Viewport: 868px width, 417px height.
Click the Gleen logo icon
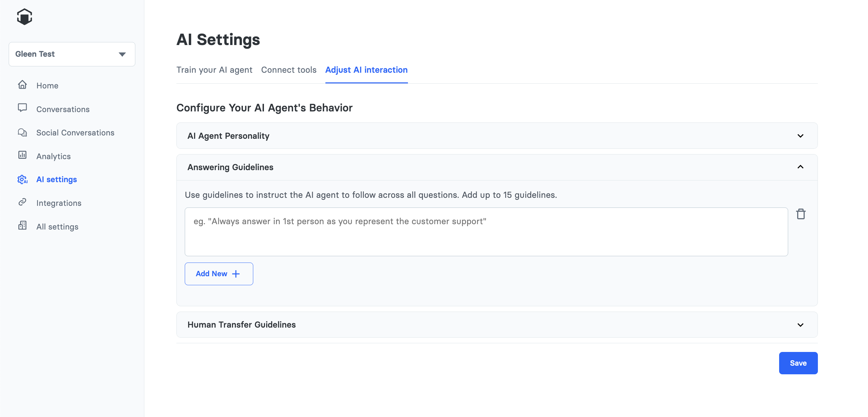24,17
